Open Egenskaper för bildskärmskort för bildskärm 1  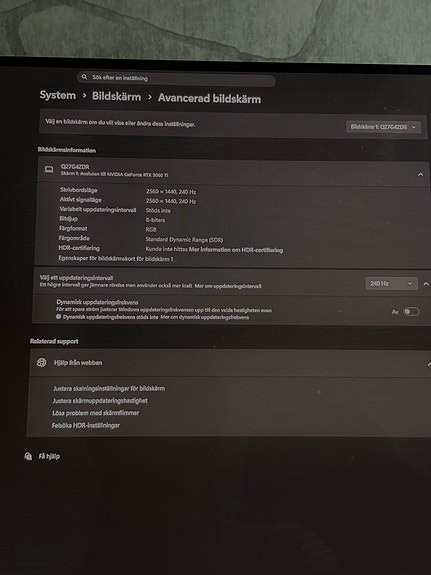tap(116, 258)
